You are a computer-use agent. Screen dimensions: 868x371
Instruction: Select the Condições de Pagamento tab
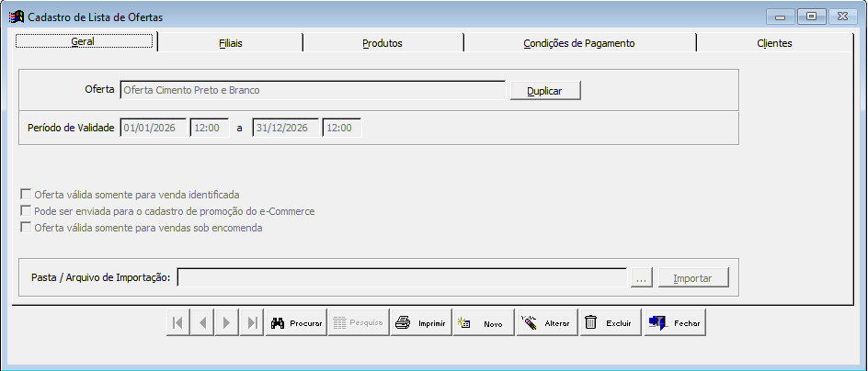coord(579,43)
